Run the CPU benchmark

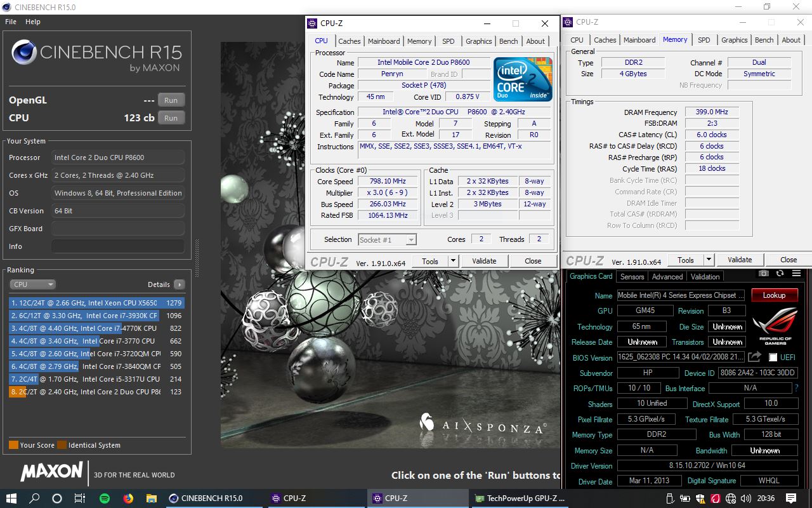pyautogui.click(x=171, y=118)
